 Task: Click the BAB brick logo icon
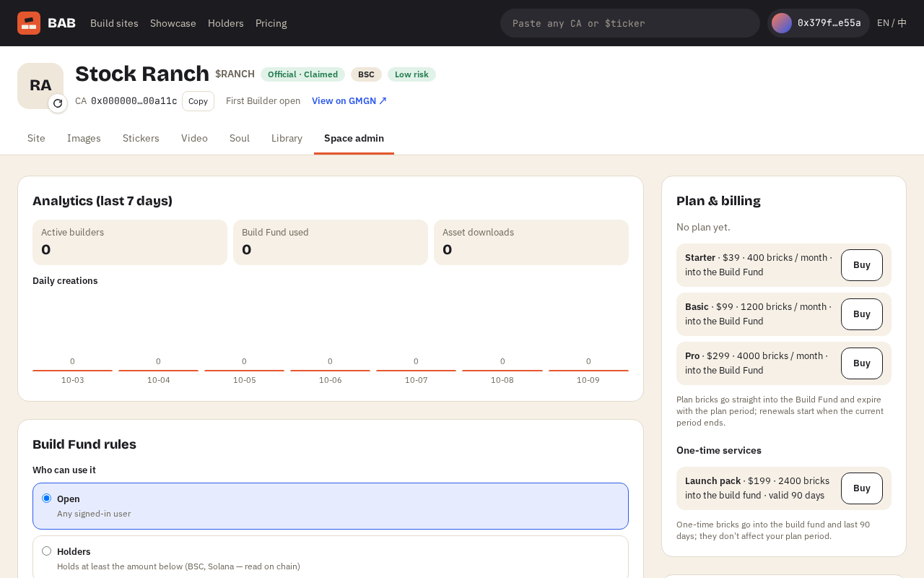coord(29,23)
